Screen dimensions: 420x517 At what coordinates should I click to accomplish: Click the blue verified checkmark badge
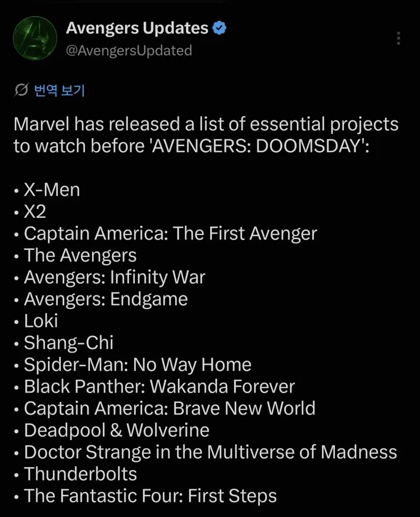219,28
